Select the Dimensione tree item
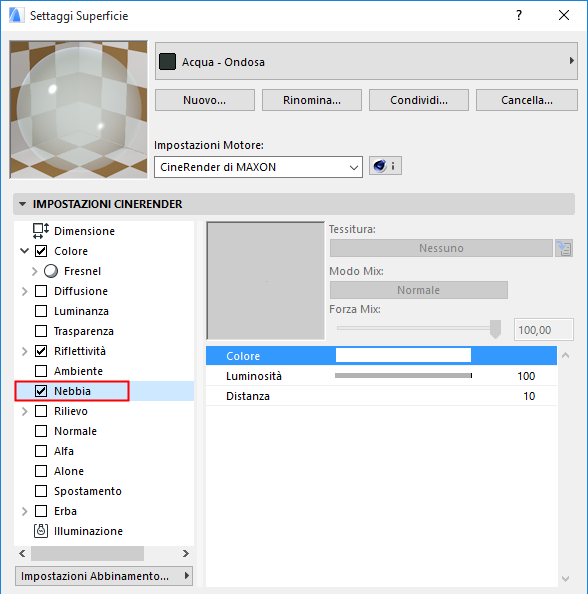 pyautogui.click(x=84, y=231)
